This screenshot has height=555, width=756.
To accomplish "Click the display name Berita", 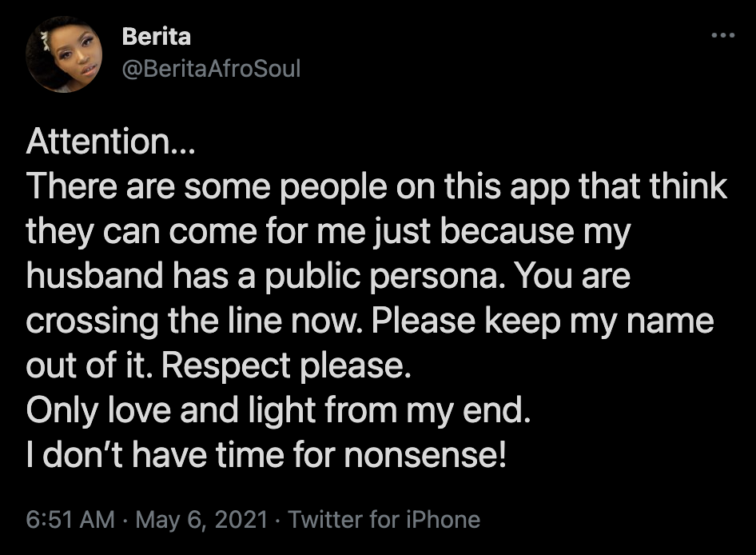I will (156, 37).
